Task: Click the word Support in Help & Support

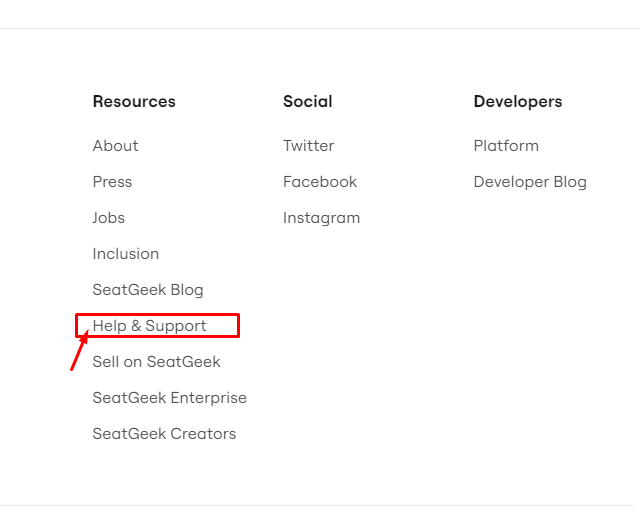Action: click(x=176, y=326)
